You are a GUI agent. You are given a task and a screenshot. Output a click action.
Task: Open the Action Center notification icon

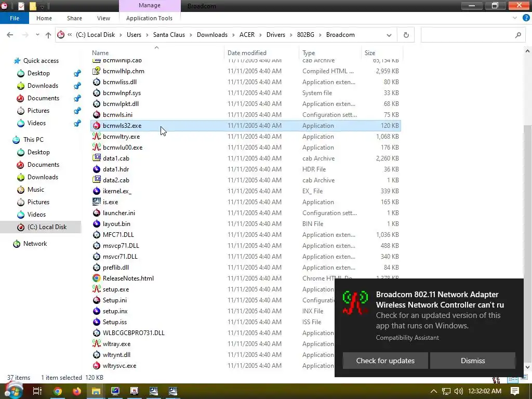(515, 391)
